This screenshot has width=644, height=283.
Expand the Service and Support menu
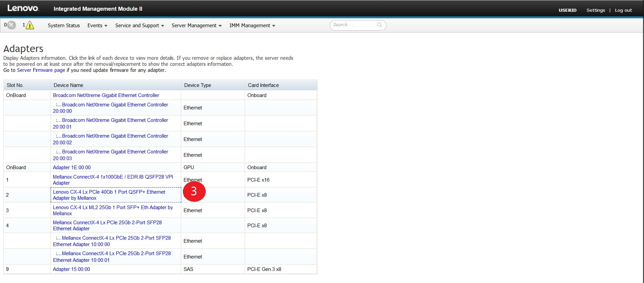[139, 26]
